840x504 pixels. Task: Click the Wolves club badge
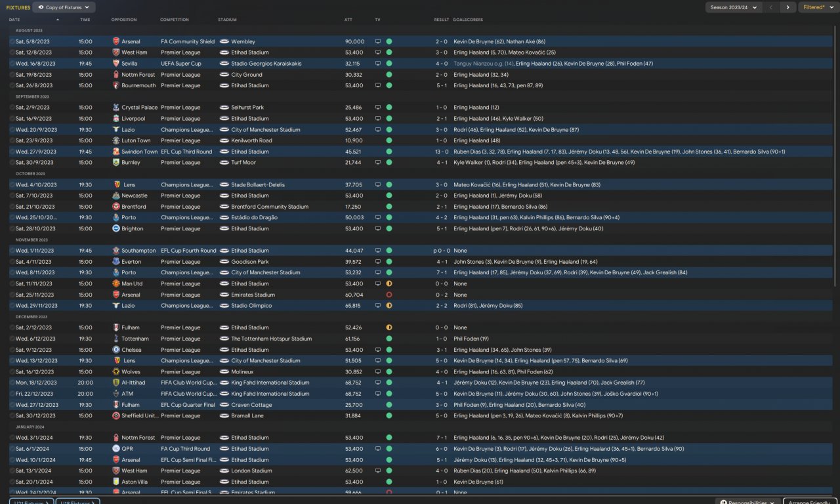tap(116, 371)
